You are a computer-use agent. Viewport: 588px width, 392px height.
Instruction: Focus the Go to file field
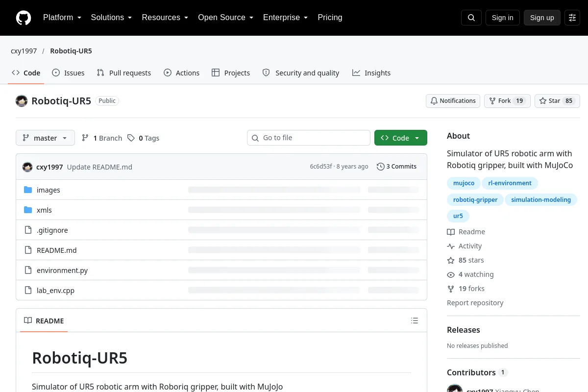click(x=309, y=138)
